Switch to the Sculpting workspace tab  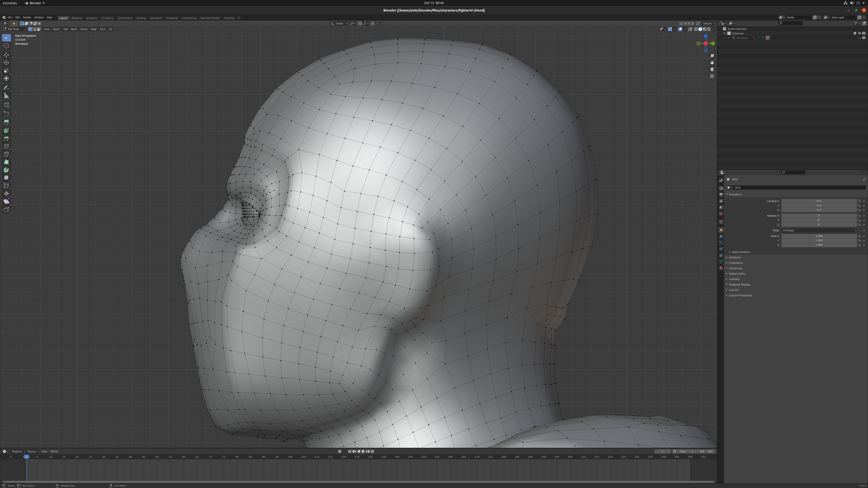click(x=91, y=18)
